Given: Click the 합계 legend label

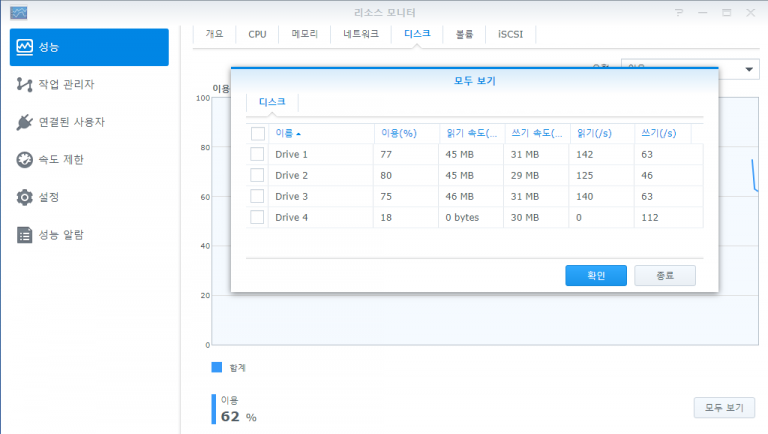Looking at the screenshot, I should 238,368.
